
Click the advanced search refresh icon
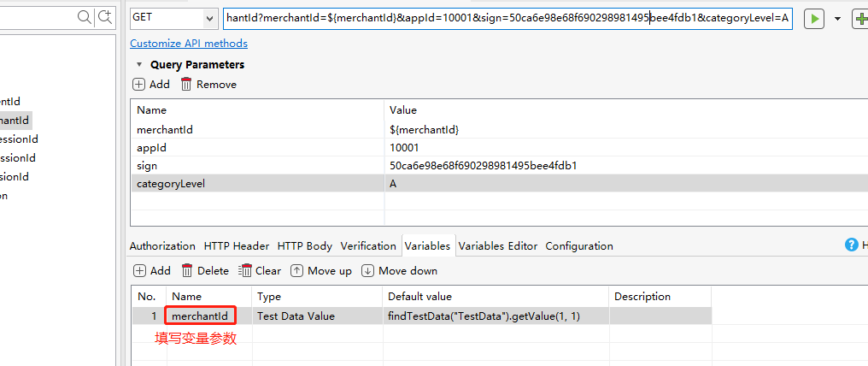click(105, 16)
